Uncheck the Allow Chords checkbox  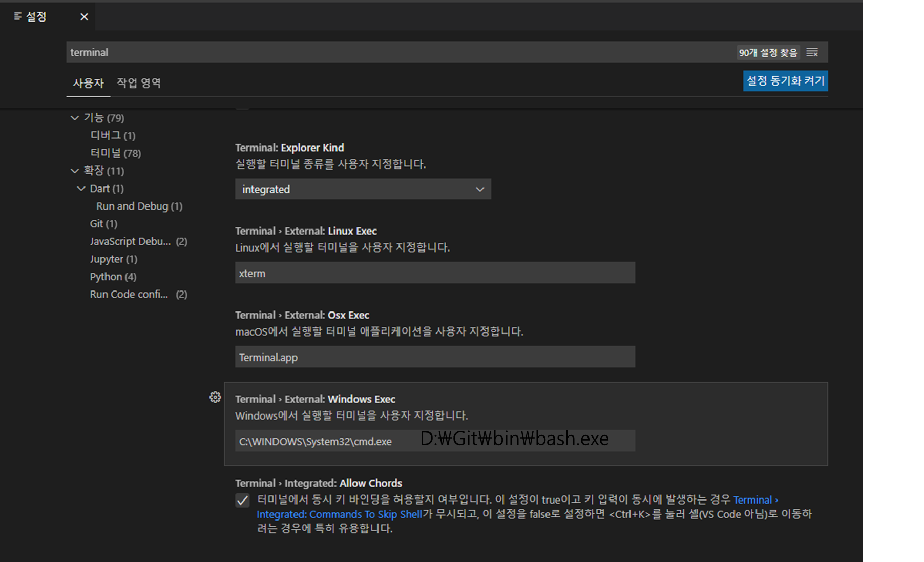242,500
